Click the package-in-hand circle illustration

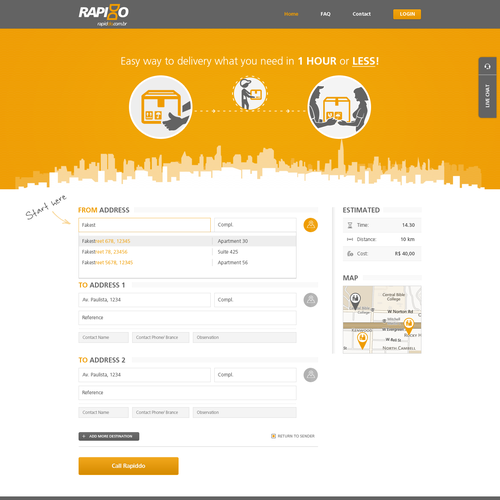coord(161,107)
